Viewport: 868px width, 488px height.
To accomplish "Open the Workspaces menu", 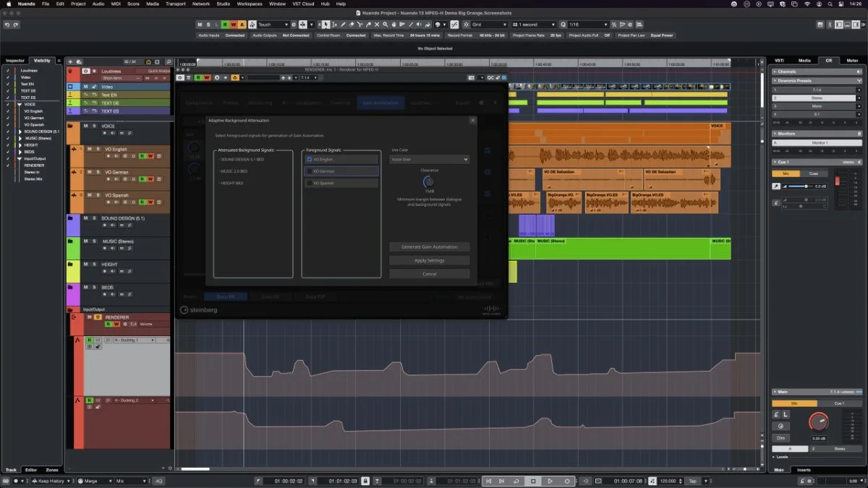I will coord(250,4).
